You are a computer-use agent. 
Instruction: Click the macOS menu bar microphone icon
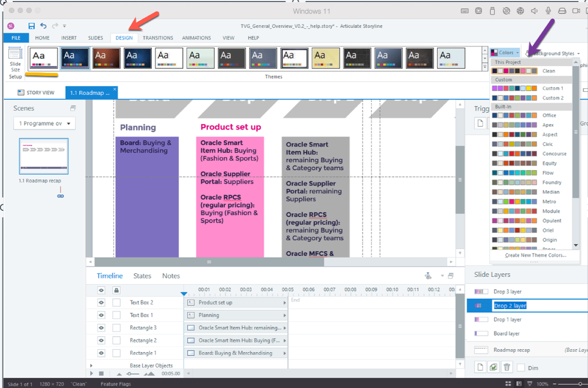pos(548,11)
